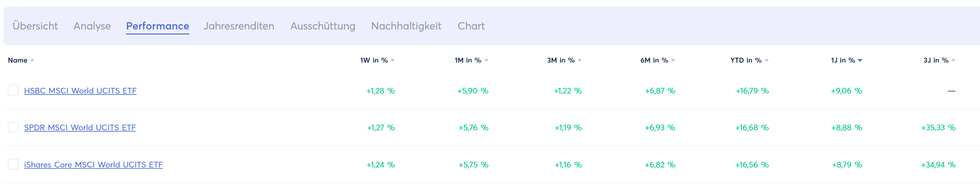Open SPDR MSCI World UCITS ETF link
This screenshot has width=980, height=185.
click(80, 128)
